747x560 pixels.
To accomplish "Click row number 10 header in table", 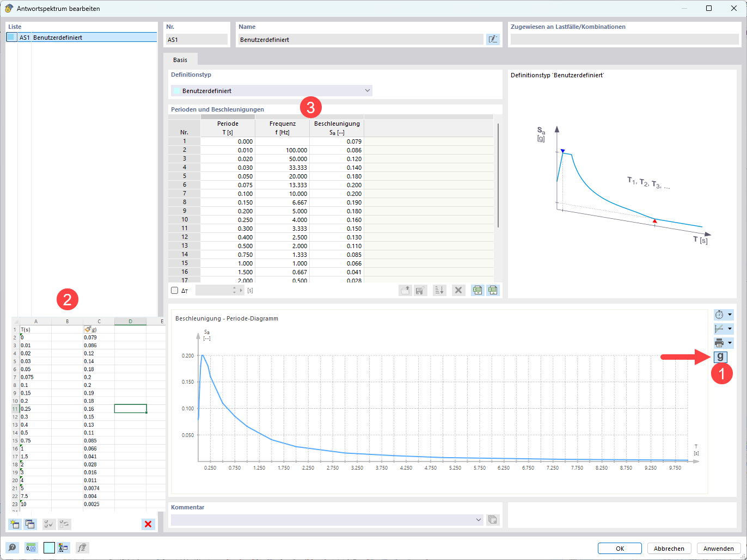I will (185, 220).
